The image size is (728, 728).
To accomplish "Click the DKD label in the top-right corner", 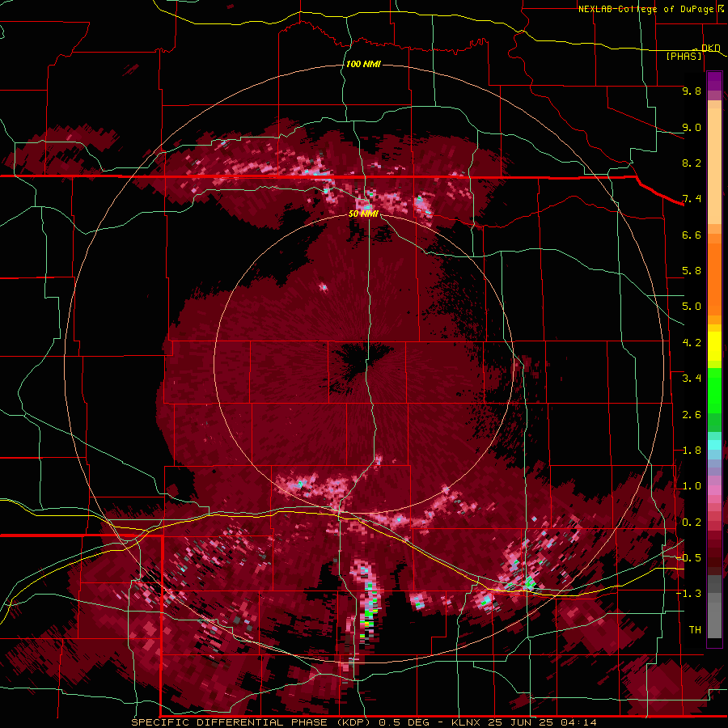I will 711,48.
